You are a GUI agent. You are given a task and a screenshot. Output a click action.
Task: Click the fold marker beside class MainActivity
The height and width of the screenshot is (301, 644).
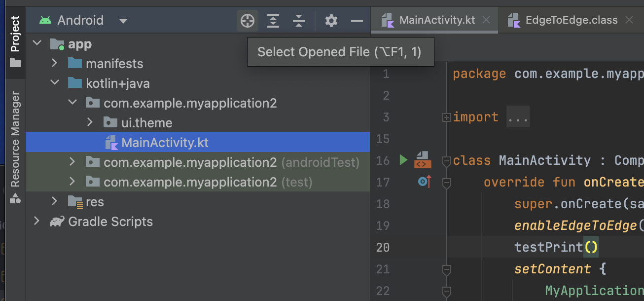click(447, 160)
